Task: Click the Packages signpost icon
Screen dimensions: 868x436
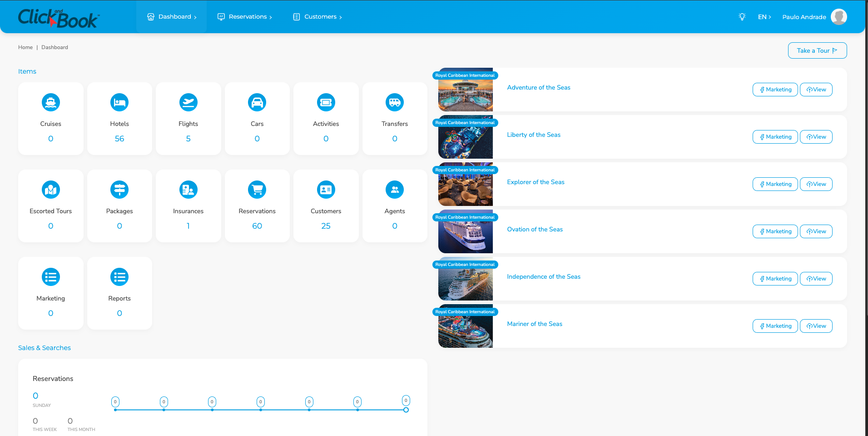Action: click(119, 190)
